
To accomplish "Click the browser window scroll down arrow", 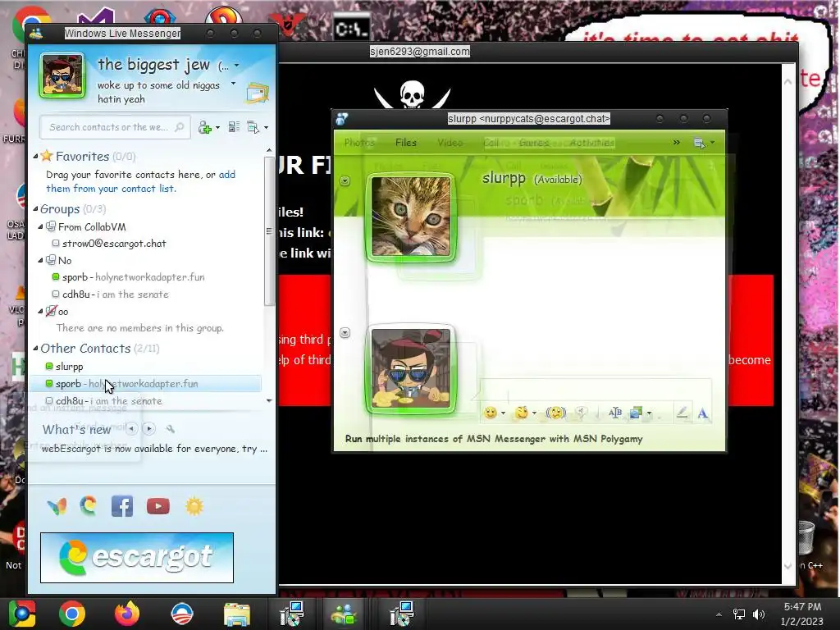I will pyautogui.click(x=788, y=566).
